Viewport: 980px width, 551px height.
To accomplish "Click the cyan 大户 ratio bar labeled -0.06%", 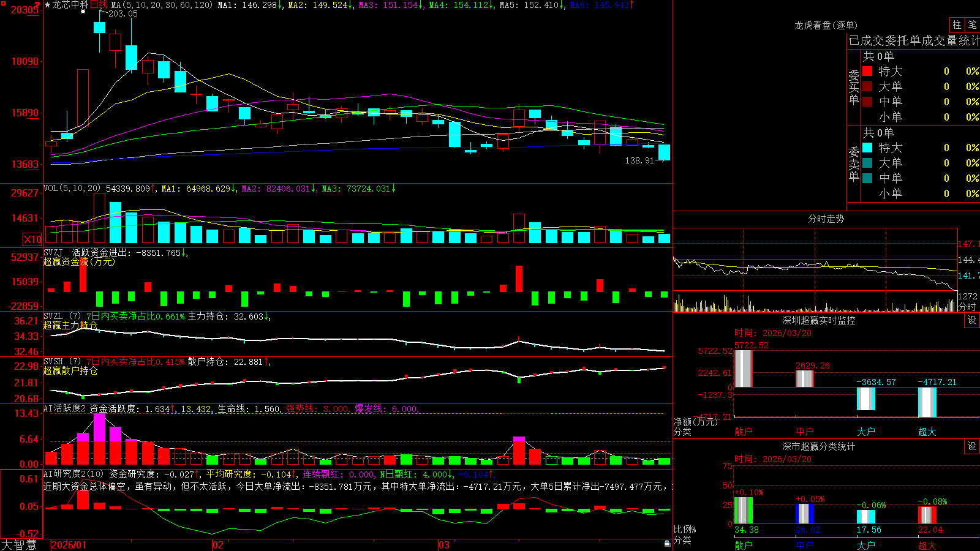I will (x=866, y=517).
